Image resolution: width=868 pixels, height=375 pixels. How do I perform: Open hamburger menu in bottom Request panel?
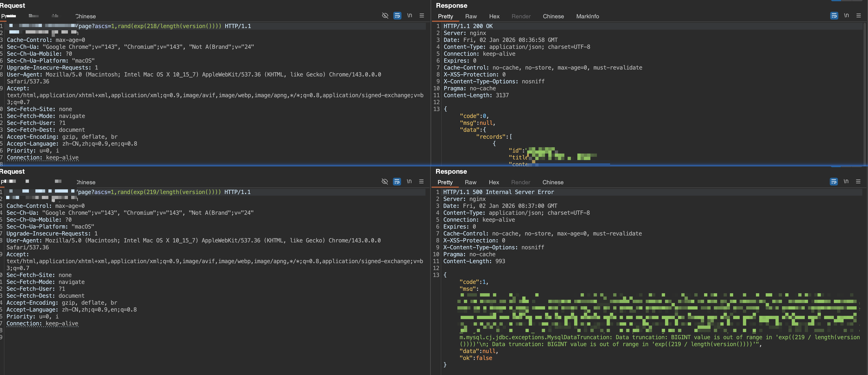point(421,182)
